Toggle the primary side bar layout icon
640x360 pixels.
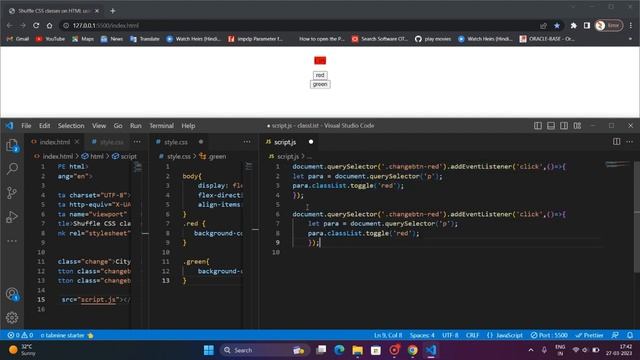538,126
